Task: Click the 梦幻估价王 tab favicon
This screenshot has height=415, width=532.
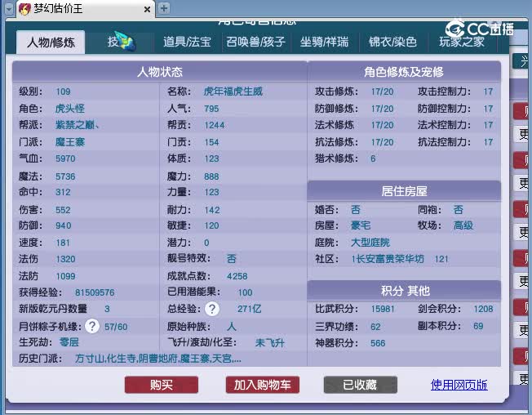Action: pyautogui.click(x=25, y=9)
